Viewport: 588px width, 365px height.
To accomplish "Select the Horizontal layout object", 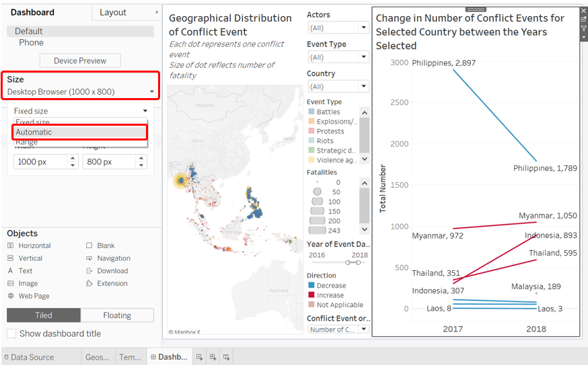I will 34,246.
